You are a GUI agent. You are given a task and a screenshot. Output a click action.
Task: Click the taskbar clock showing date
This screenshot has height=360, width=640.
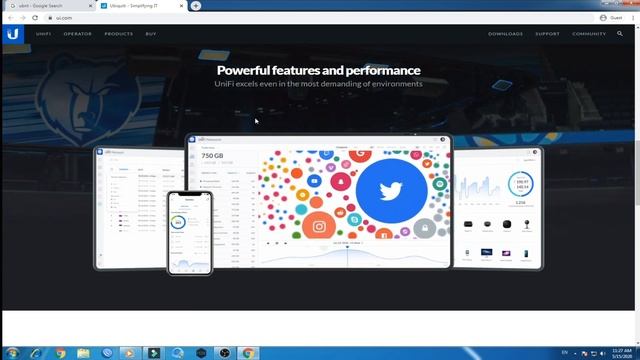pyautogui.click(x=622, y=353)
